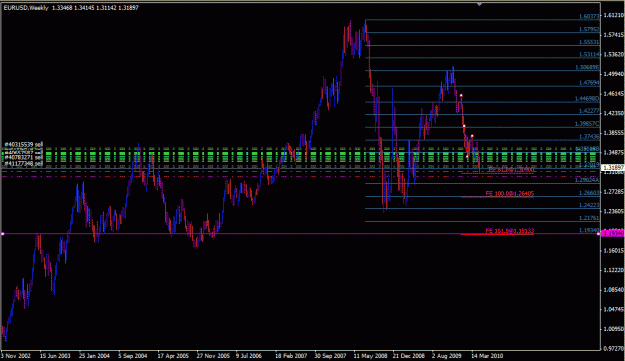Click the magenta 1.19340 price tag on axis
Image resolution: width=625 pixels, height=361 pixels.
pyautogui.click(x=614, y=233)
